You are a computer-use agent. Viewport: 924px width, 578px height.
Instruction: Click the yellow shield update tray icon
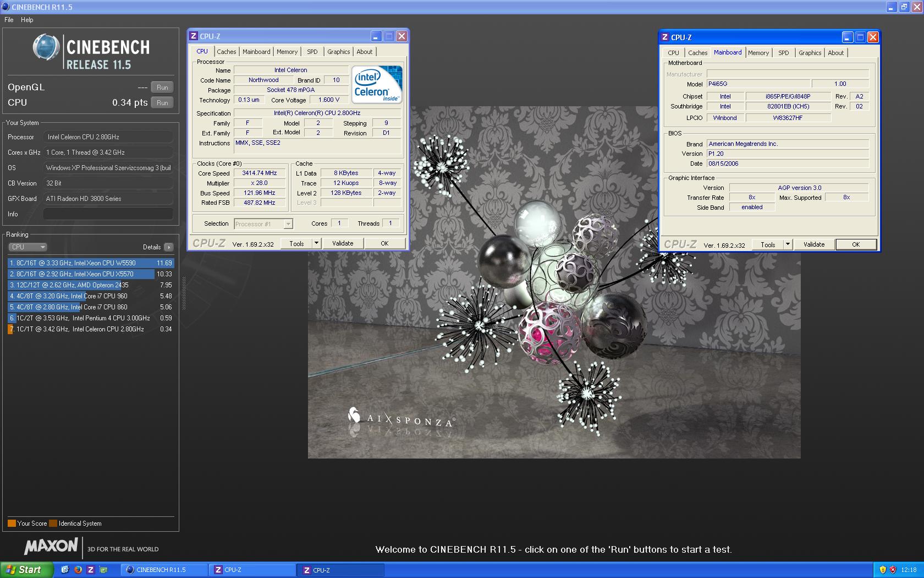point(883,570)
